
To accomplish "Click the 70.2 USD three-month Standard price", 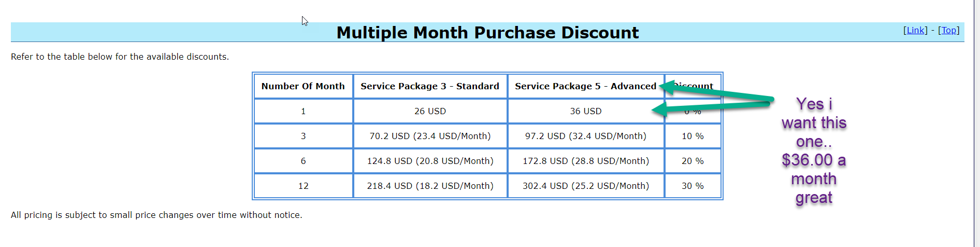I will [x=430, y=136].
